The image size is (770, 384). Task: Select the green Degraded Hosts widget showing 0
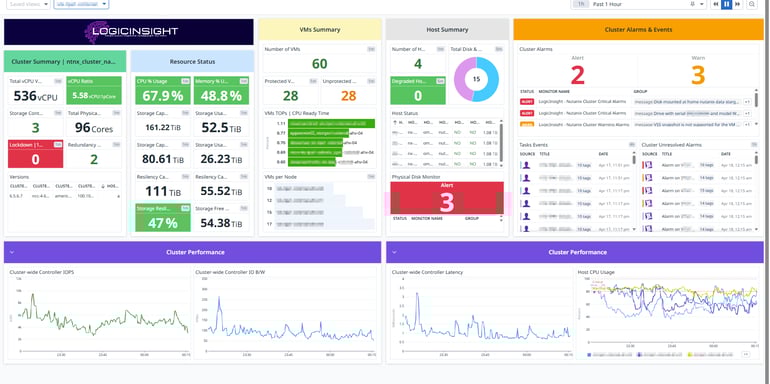pos(418,90)
